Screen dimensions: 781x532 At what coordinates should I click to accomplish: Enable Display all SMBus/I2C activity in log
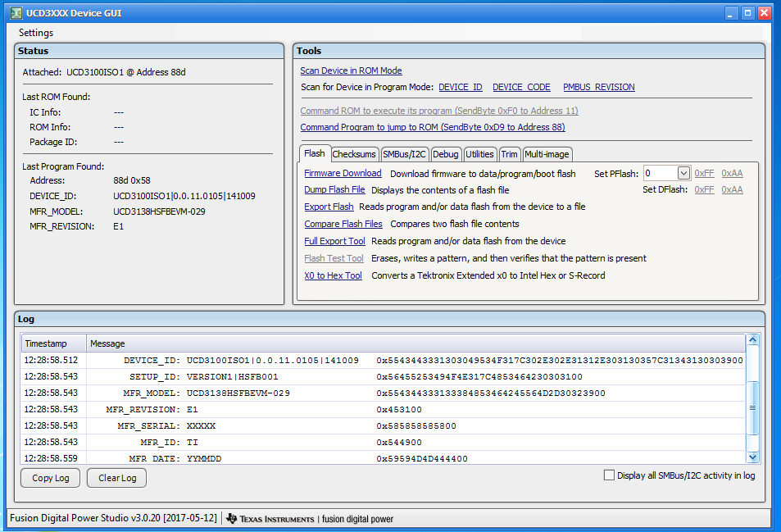pos(609,475)
